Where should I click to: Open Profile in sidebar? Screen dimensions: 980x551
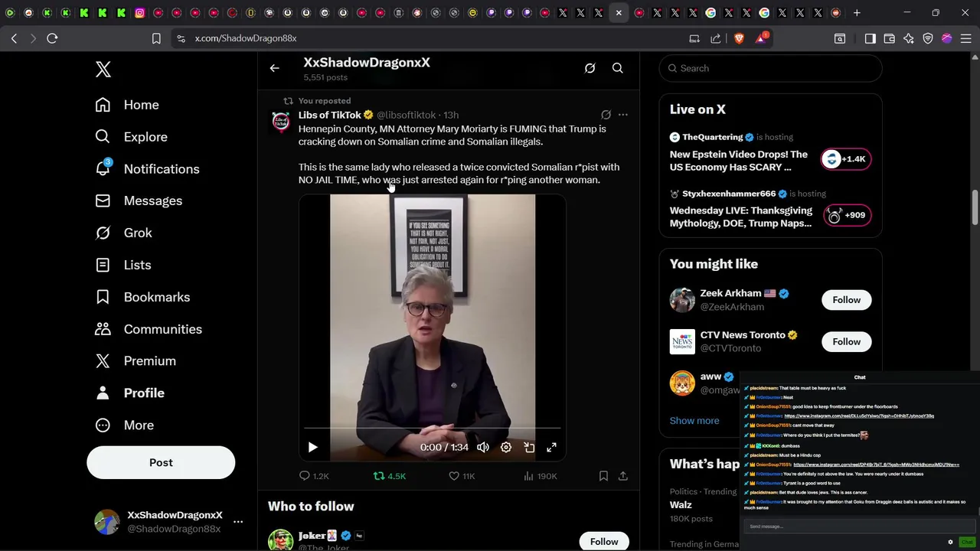tap(129, 393)
